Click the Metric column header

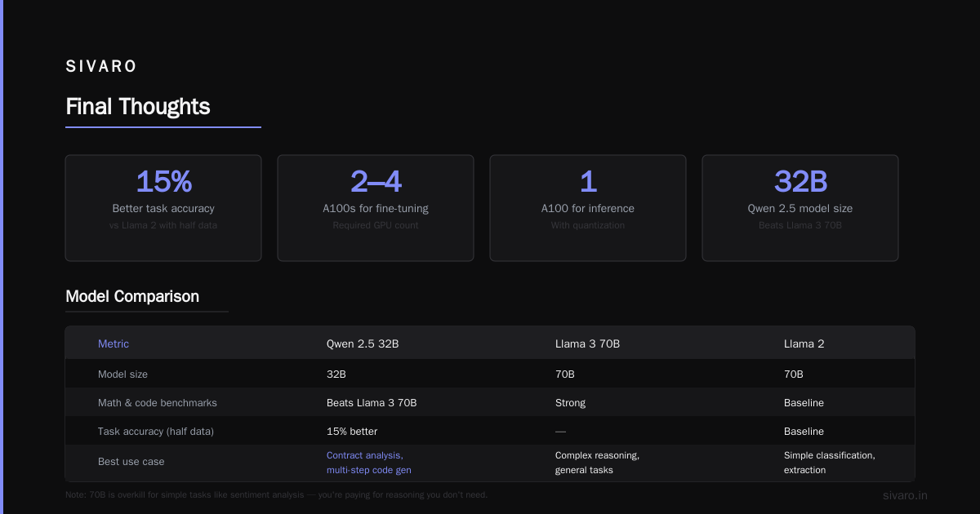[x=114, y=344]
